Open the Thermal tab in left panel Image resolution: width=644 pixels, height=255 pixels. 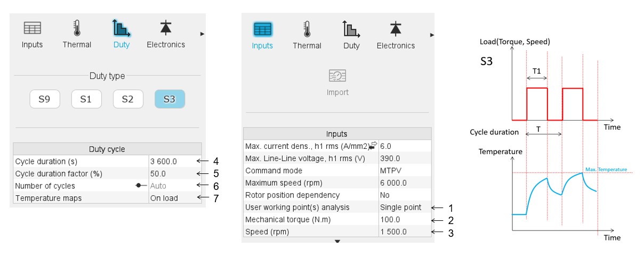click(77, 34)
